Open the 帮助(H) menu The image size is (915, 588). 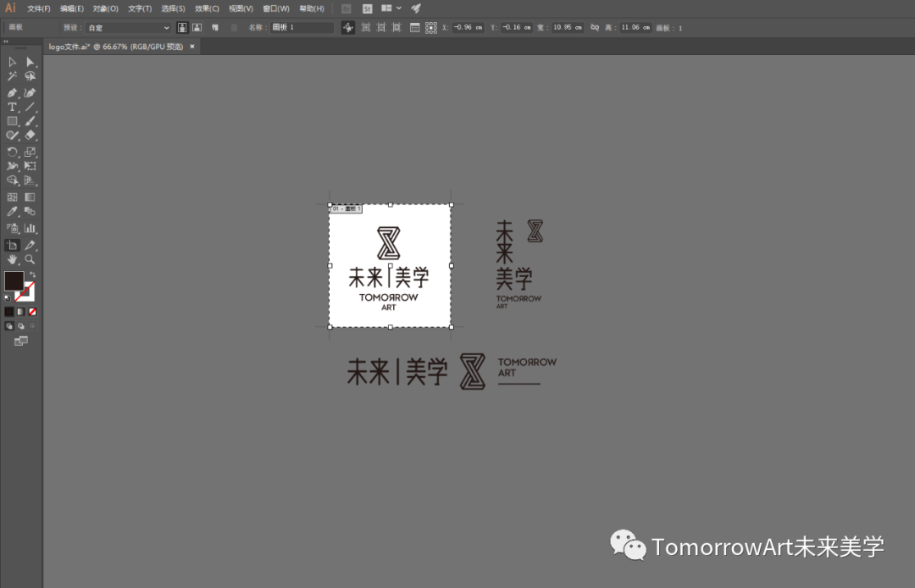click(312, 8)
